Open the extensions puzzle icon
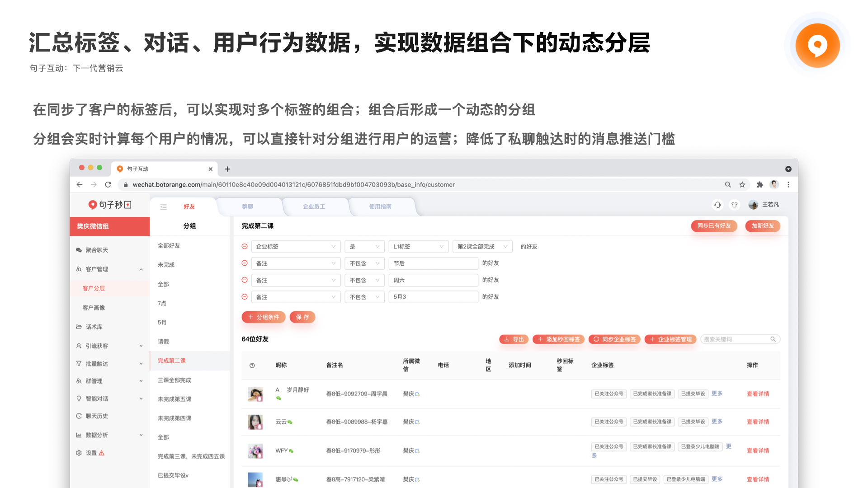Screen dimensions: 868x488 click(x=760, y=184)
